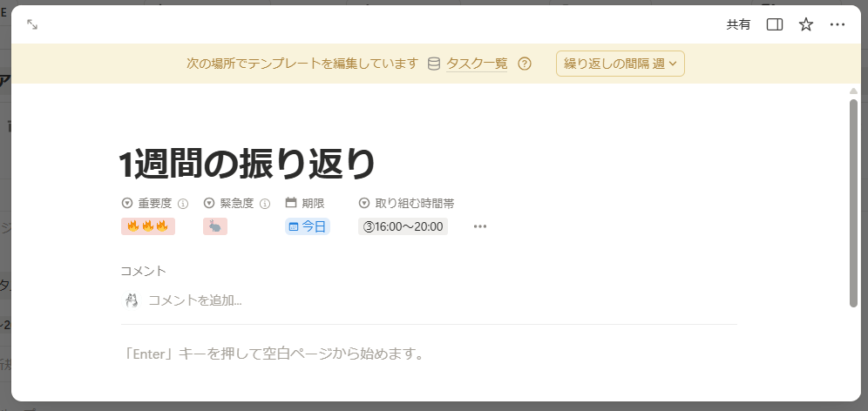Screen dimensions: 868x411
Task: Open the three-dot page menu at top right
Action: click(x=837, y=25)
